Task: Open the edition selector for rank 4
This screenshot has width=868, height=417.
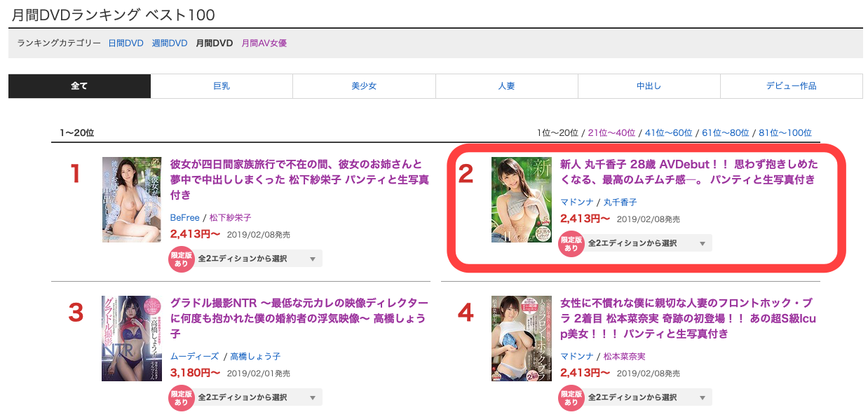Action: (x=649, y=397)
